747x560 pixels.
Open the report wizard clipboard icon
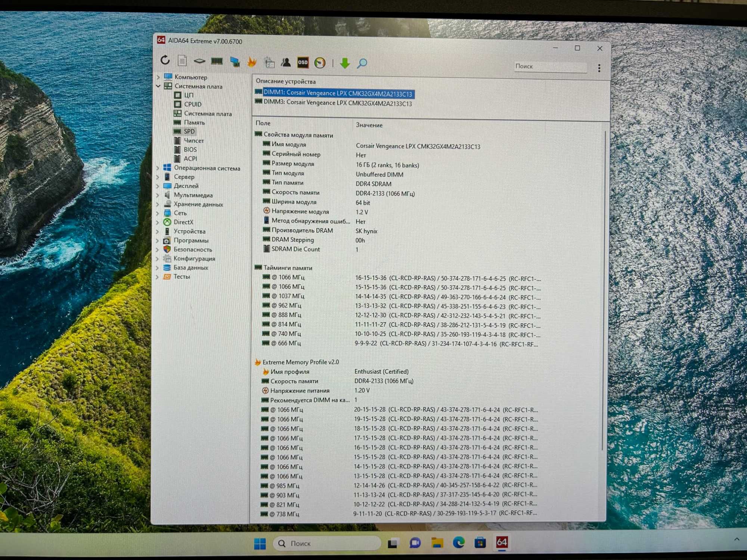(269, 63)
